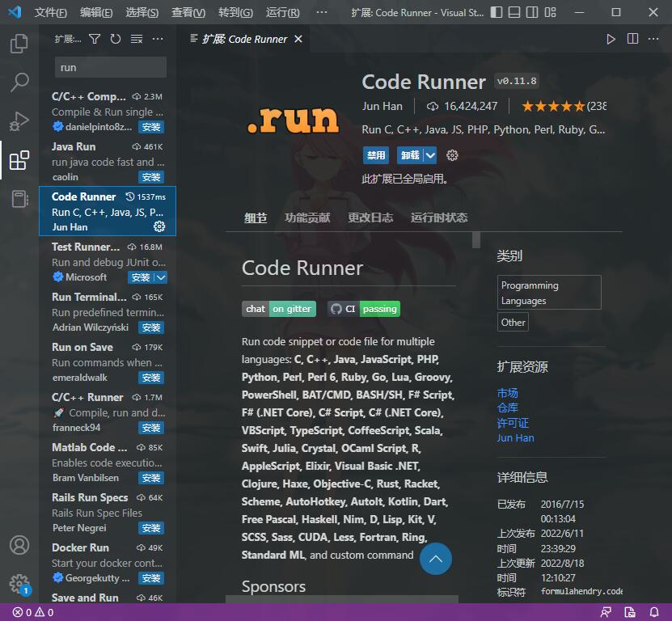The height and width of the screenshot is (621, 672).
Task: Open the 编辑(E) menu
Action: 96,12
